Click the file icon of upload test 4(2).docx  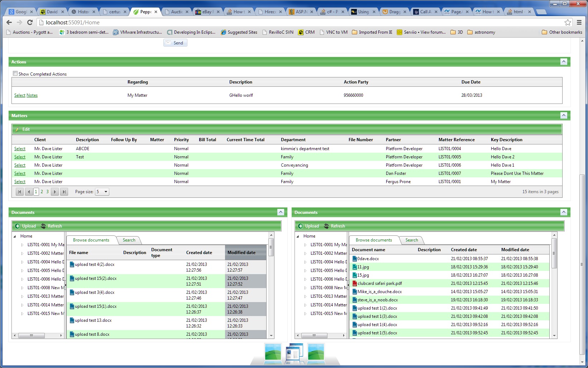coord(72,264)
